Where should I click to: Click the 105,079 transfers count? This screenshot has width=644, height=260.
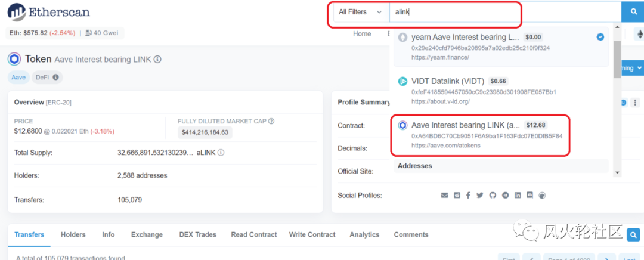click(x=130, y=200)
